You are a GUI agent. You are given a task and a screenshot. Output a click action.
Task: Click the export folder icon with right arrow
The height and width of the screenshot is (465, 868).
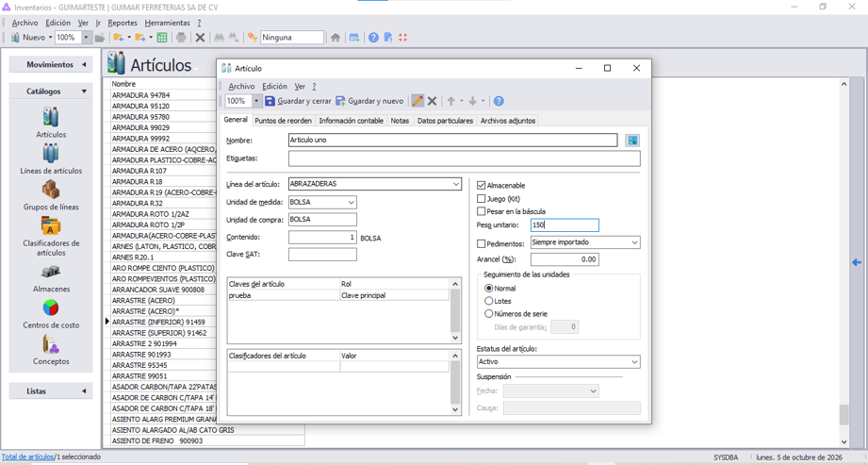pyautogui.click(x=140, y=38)
